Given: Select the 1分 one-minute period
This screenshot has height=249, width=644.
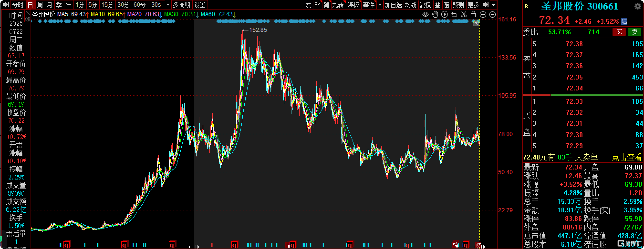Looking at the screenshot, I should click(80, 5).
